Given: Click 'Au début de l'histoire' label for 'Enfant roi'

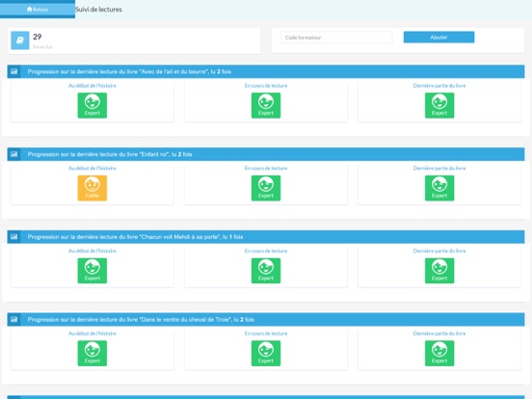Looking at the screenshot, I should pos(93,168).
